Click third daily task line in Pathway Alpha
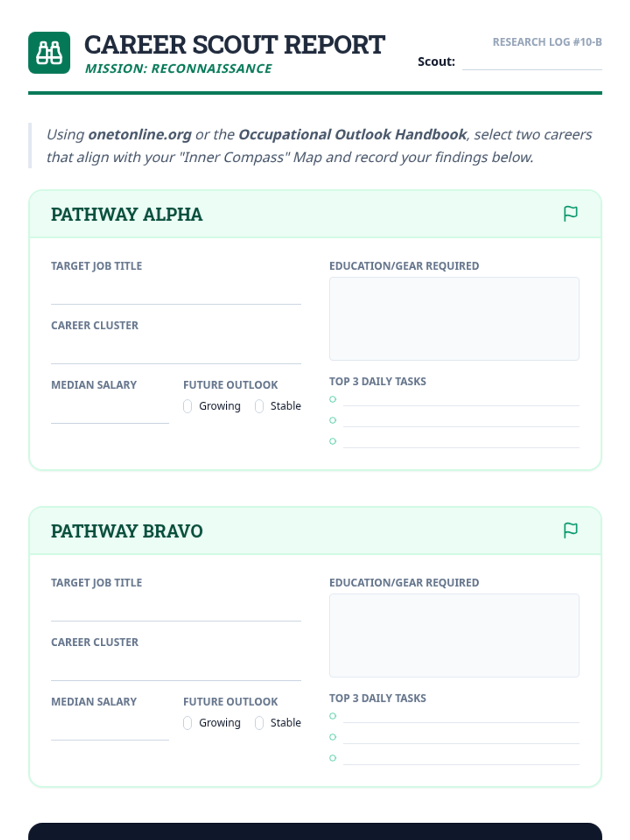The height and width of the screenshot is (840, 630). coord(461,441)
